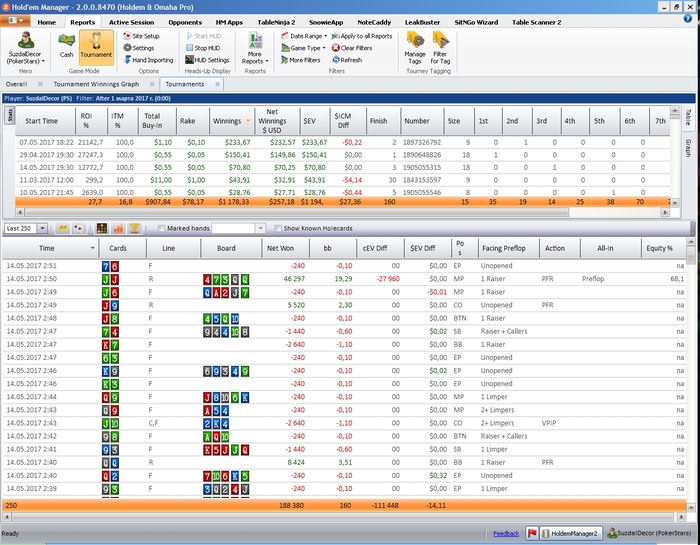Click the cards icon beside the rewind icon

tap(79, 229)
